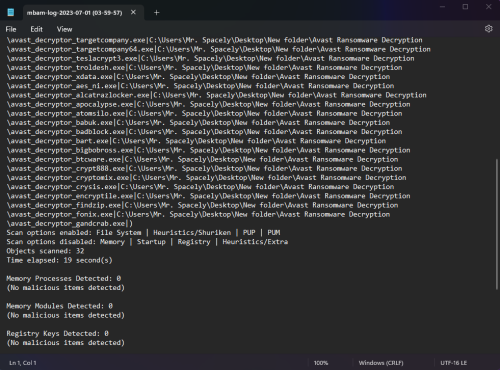Click the avast_decryptor_crysis.exe line
This screenshot has height=370, width=500.
(x=200, y=187)
